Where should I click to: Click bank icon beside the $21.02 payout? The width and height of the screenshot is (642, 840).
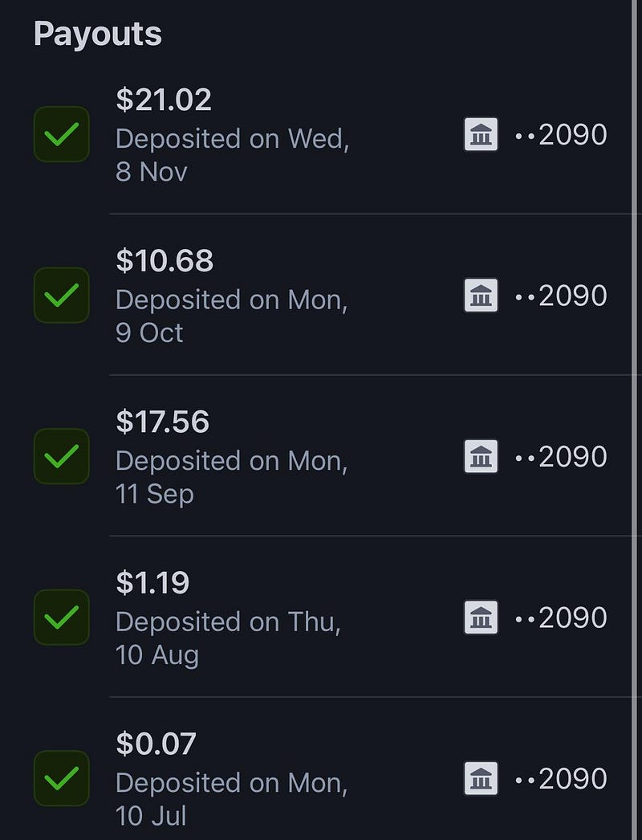click(481, 134)
